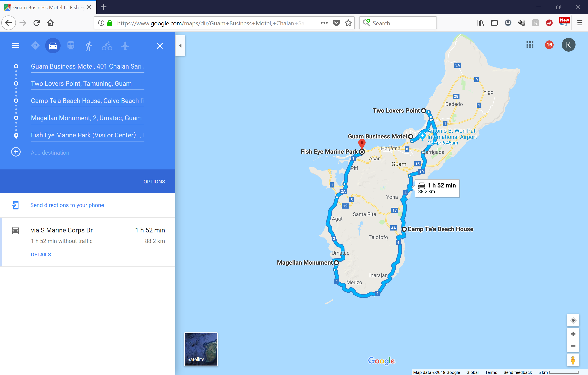The image size is (588, 375).
Task: Click the 1 h 52 min route callout
Action: pyautogui.click(x=437, y=188)
